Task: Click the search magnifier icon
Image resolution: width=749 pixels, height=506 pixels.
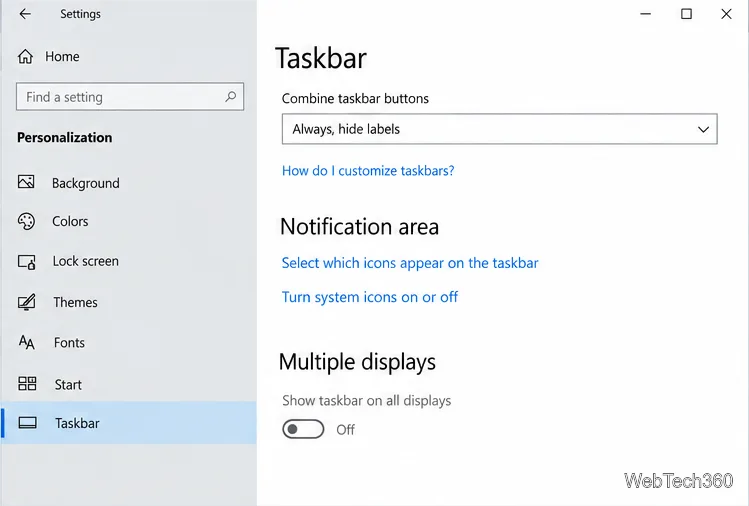Action: (x=231, y=97)
